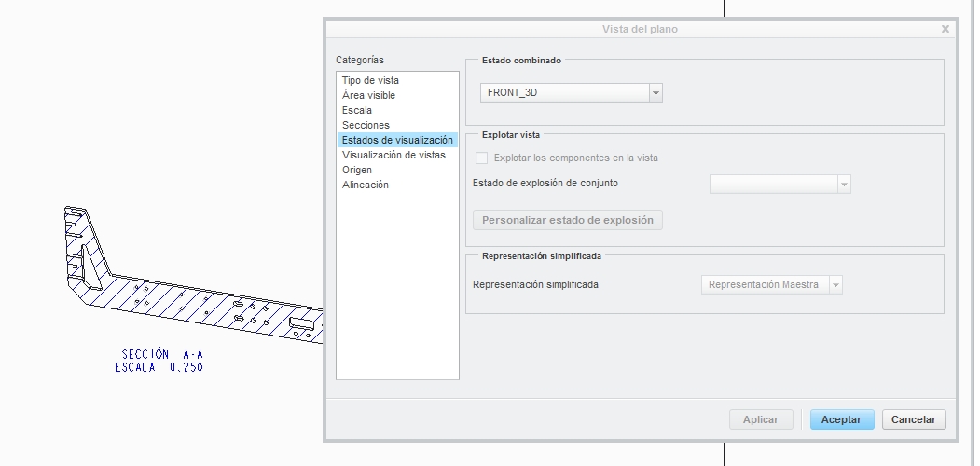
Task: Click 'Personalizar estado de explosión' button
Action: (568, 220)
